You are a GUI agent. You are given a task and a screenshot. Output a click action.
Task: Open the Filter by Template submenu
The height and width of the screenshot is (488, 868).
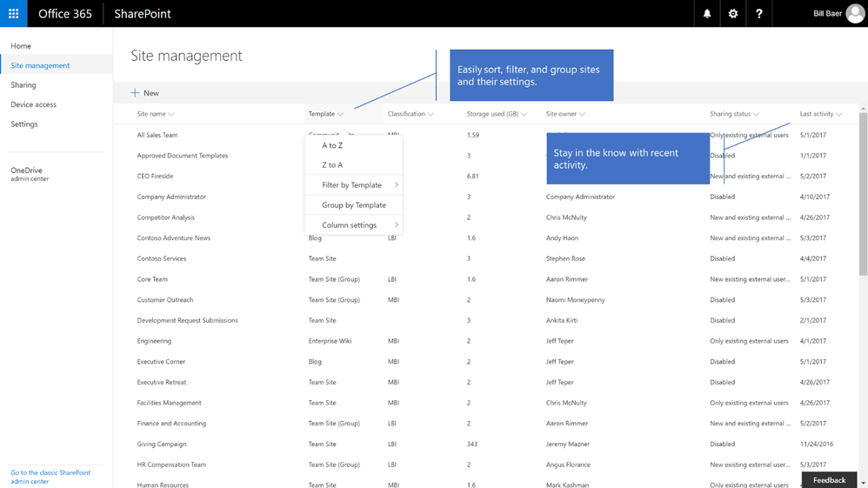point(354,185)
